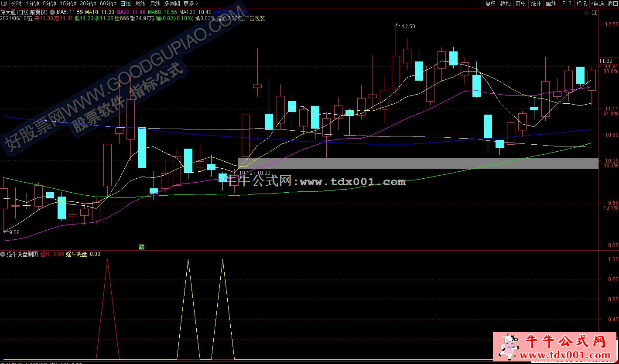Expand the 强牛洗盘副图 indicator dropdown arrow

[x=3, y=254]
